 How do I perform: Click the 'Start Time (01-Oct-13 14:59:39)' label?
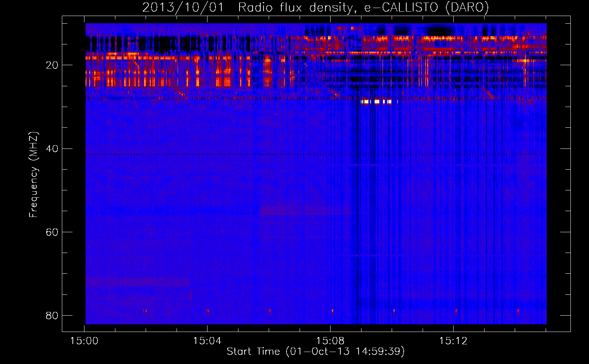[316, 352]
